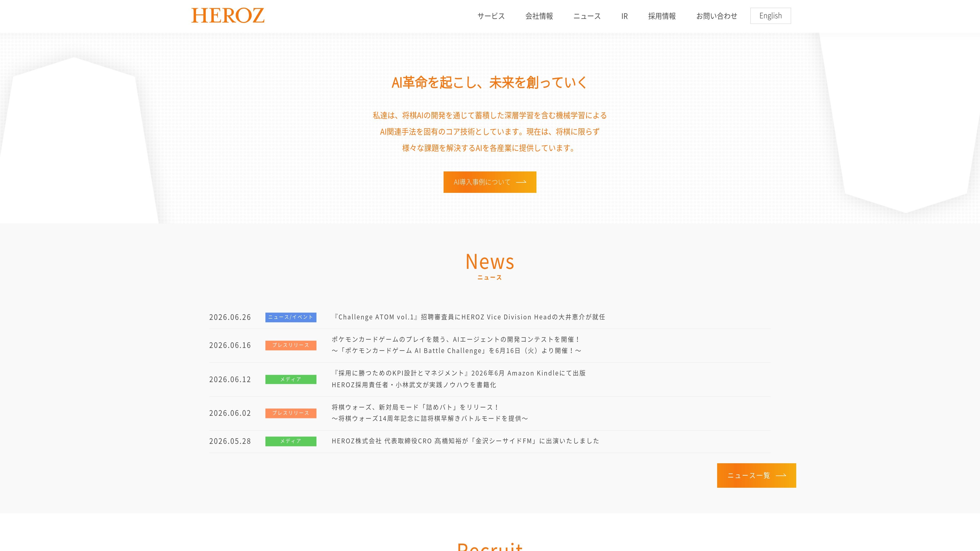Click the date 2026.06.16
The image size is (980, 551).
tap(230, 345)
